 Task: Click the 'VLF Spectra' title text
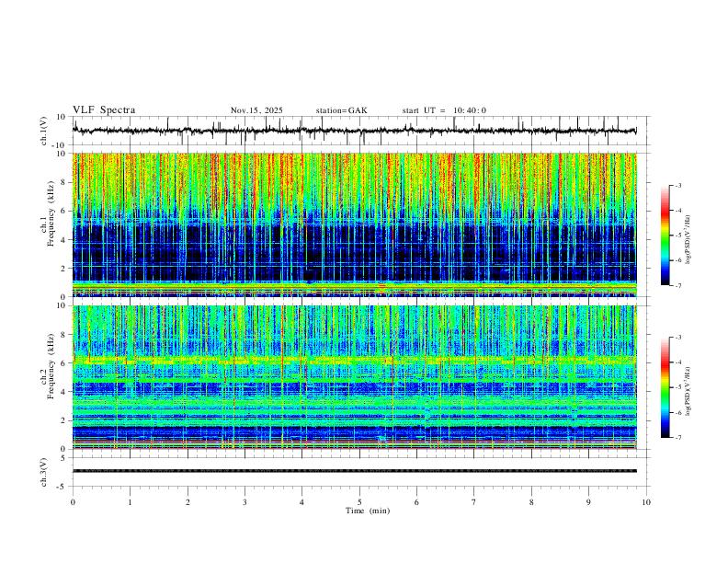pyautogui.click(x=104, y=110)
